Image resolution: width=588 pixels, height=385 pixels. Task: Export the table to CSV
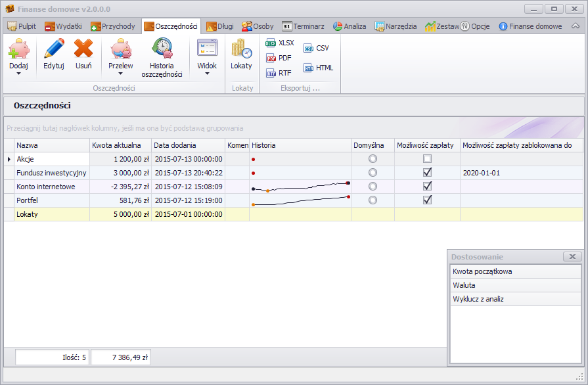coord(316,48)
